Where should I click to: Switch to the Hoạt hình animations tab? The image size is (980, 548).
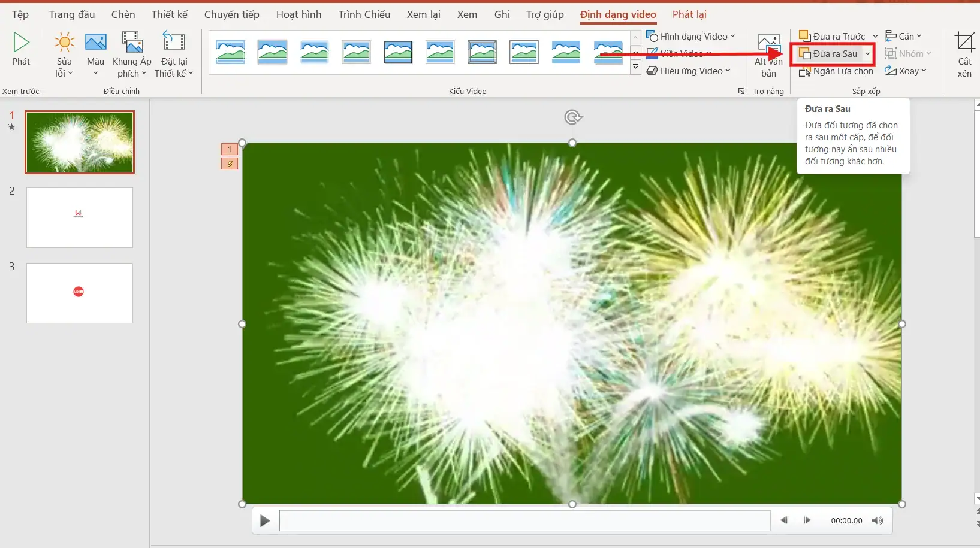point(299,14)
